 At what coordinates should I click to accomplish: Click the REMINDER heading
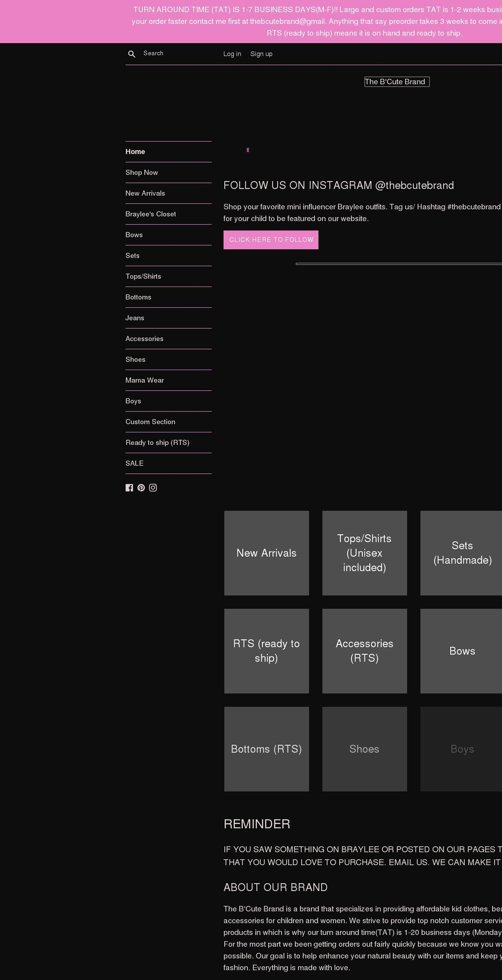tap(257, 824)
